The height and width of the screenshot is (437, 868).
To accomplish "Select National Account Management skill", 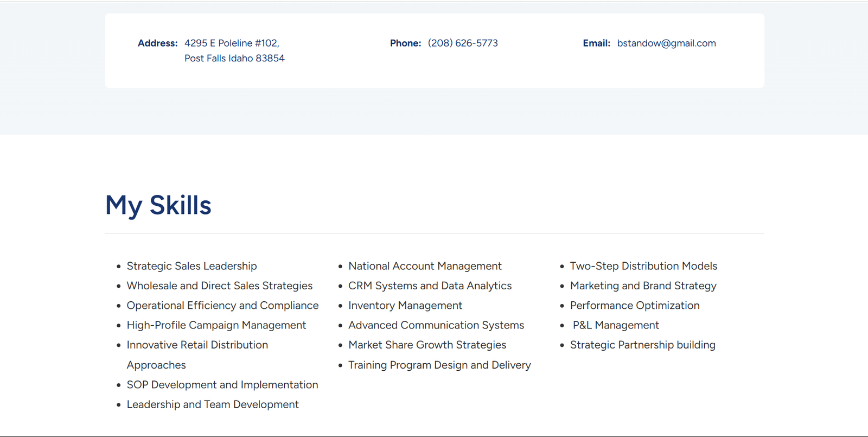I will [x=425, y=266].
